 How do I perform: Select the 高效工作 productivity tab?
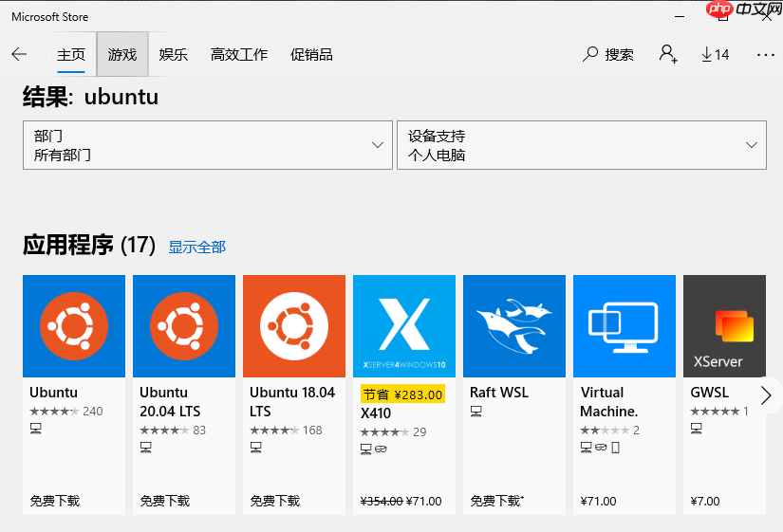[239, 54]
